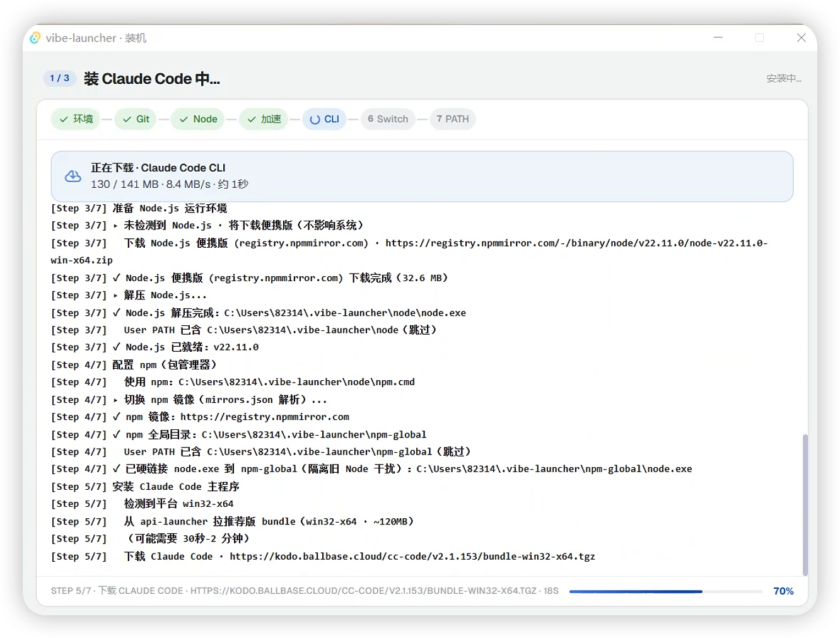Select the 环境 step pill
The image size is (840, 638).
76,119
